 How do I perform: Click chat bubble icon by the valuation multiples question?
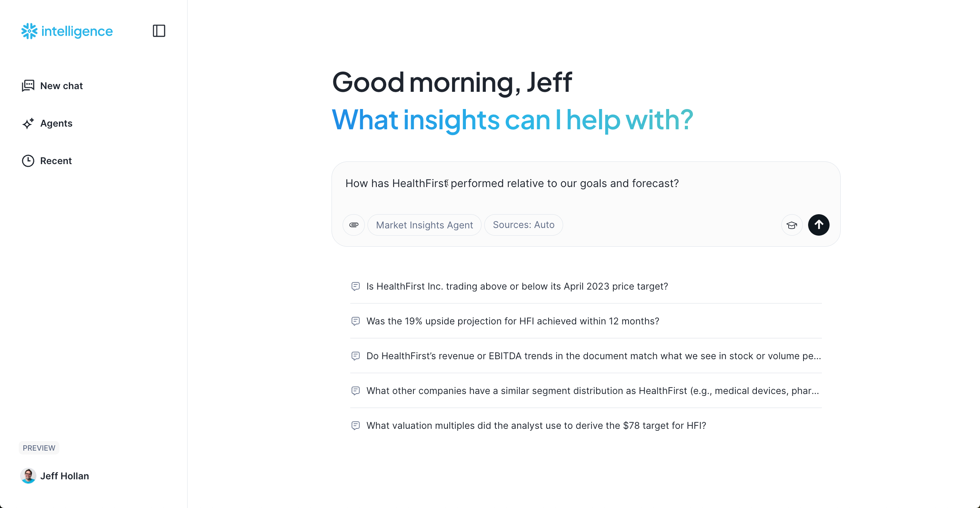[356, 425]
